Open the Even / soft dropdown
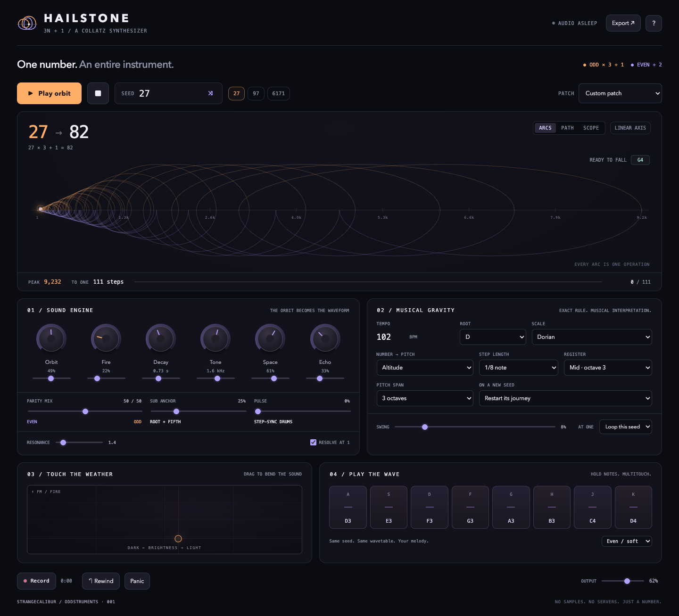 click(x=627, y=541)
